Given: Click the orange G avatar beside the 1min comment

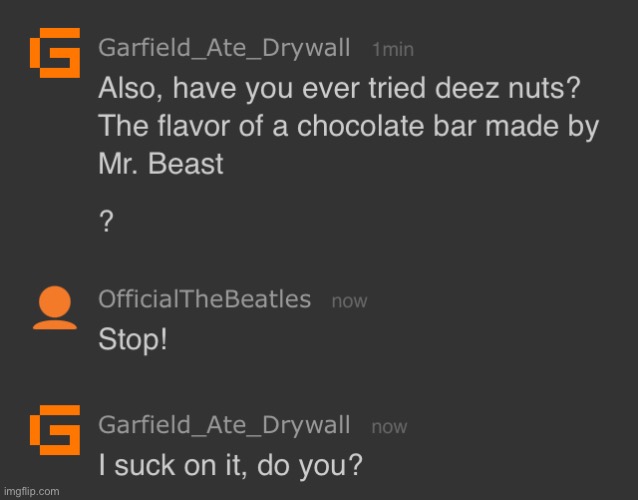Looking at the screenshot, I should pyautogui.click(x=54, y=56).
